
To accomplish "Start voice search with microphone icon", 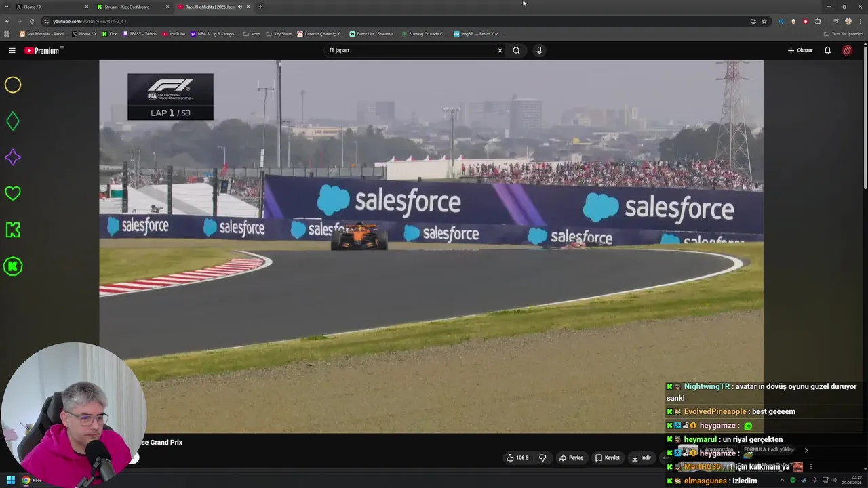I will [539, 50].
